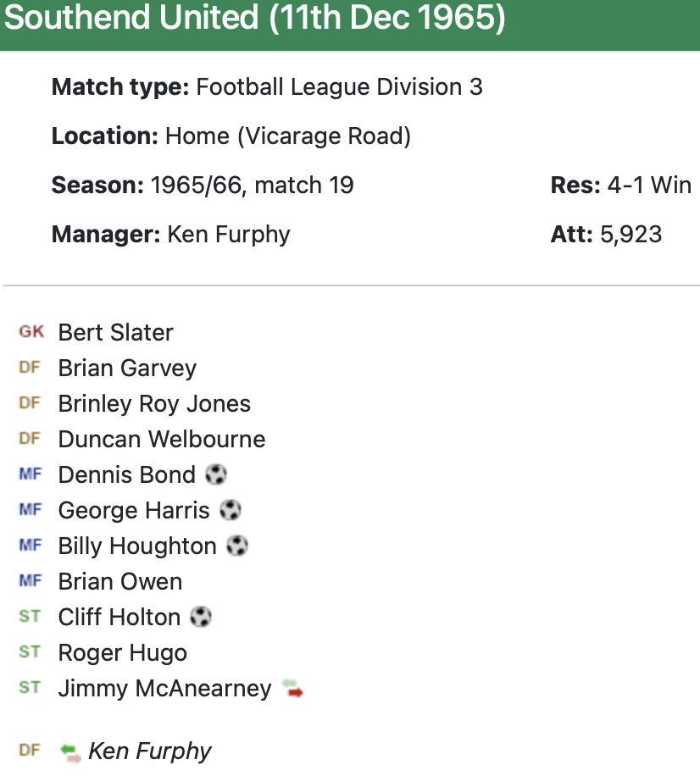
Task: Open Bert Slater's player page
Action: click(115, 332)
